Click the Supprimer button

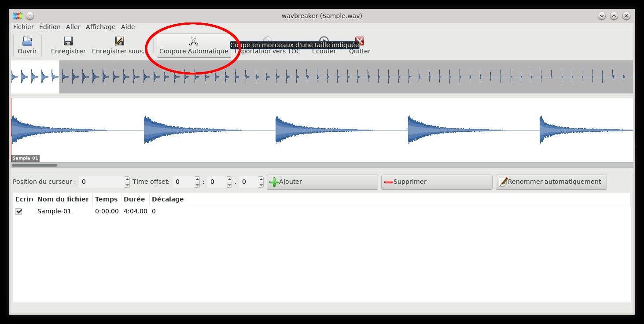point(437,182)
